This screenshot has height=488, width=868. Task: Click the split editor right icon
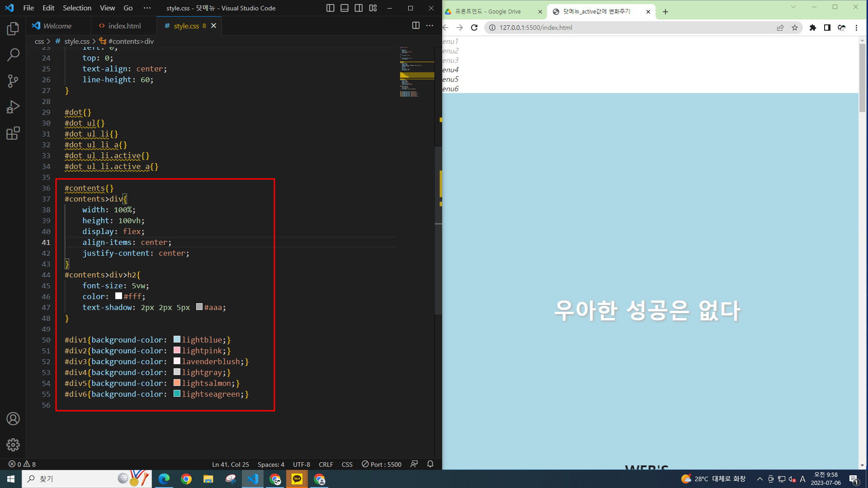click(415, 26)
